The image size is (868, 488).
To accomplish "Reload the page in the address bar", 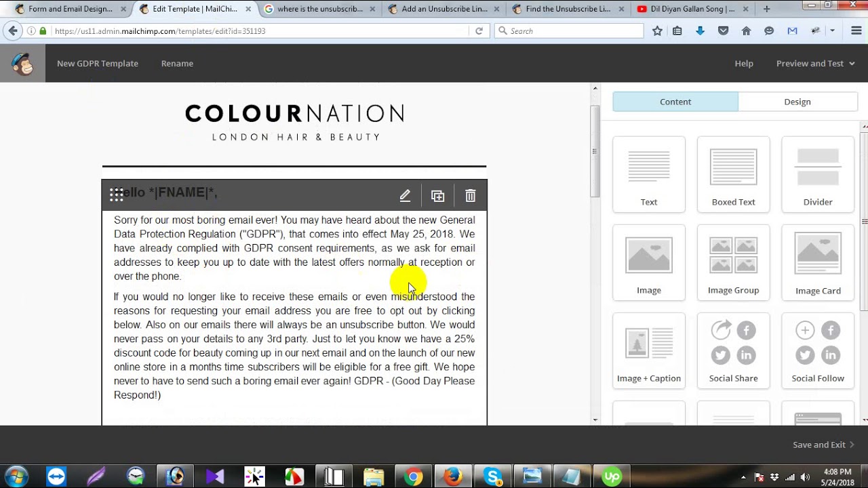I will pyautogui.click(x=479, y=30).
